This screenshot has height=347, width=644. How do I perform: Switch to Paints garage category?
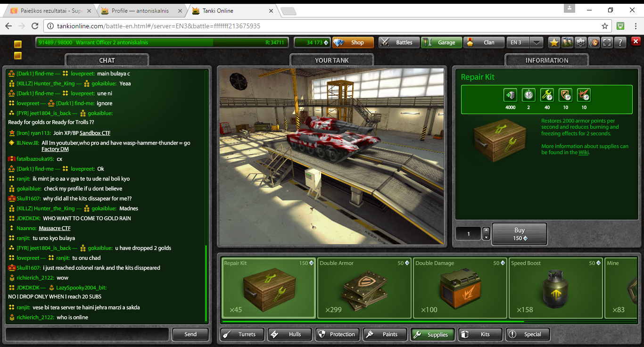(x=385, y=334)
